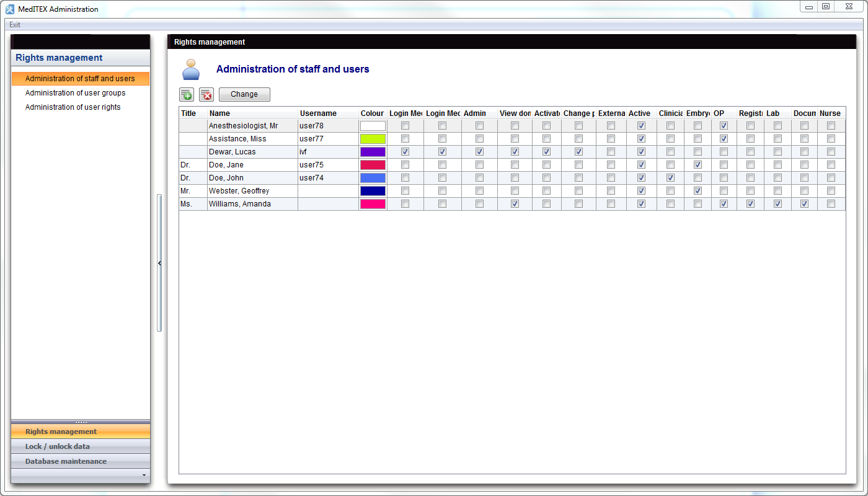868x496 pixels.
Task: Click the Active column header
Action: coord(642,113)
